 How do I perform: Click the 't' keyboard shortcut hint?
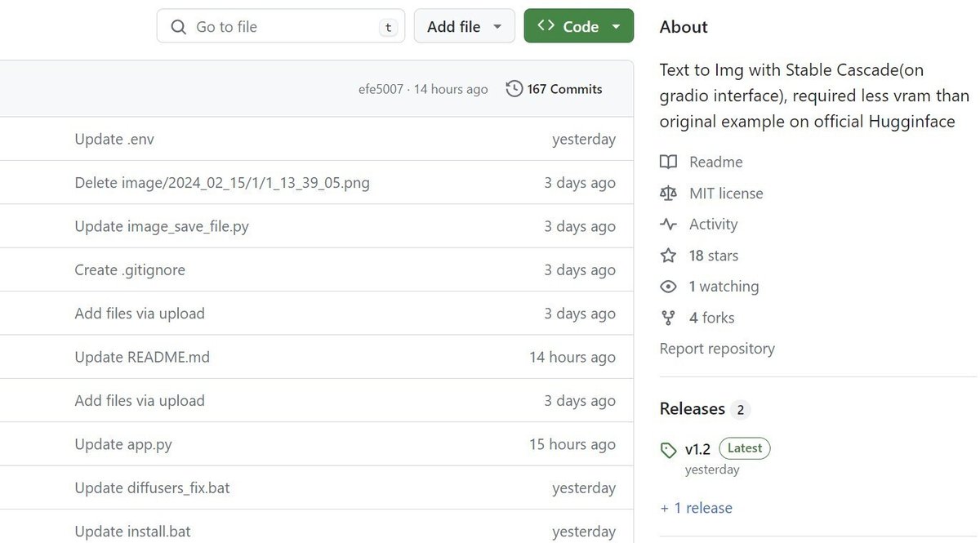click(388, 27)
